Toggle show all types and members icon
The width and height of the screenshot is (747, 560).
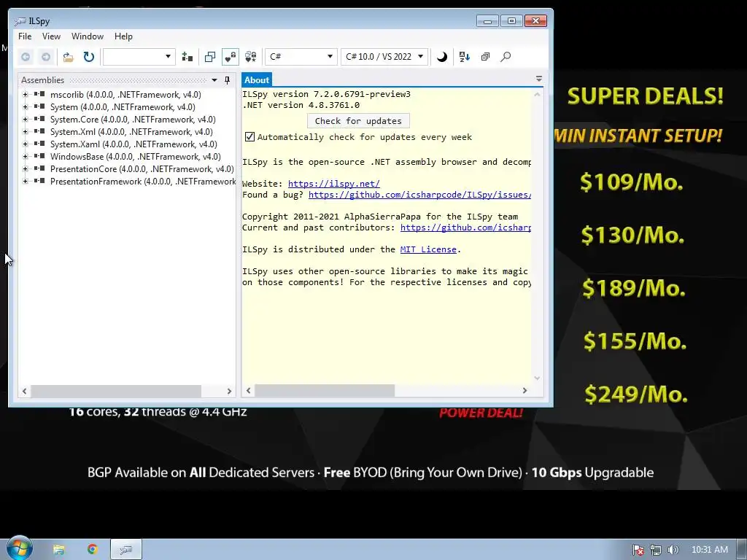(x=251, y=57)
